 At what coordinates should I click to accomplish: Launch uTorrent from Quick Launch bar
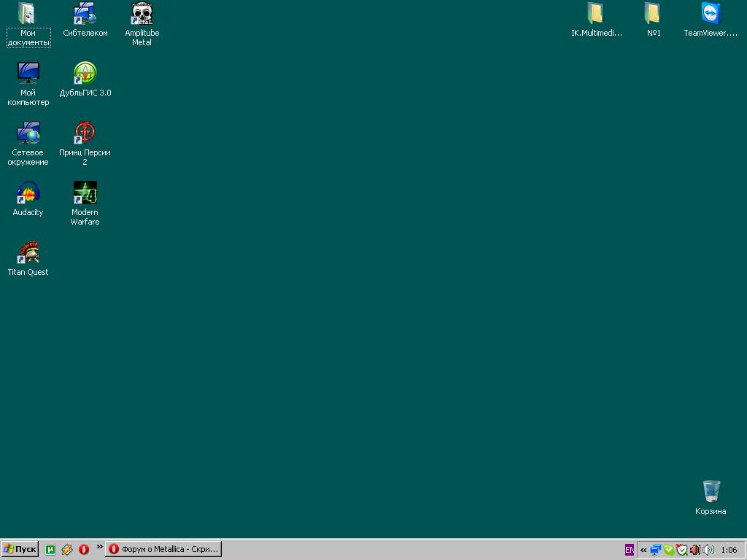pos(50,550)
